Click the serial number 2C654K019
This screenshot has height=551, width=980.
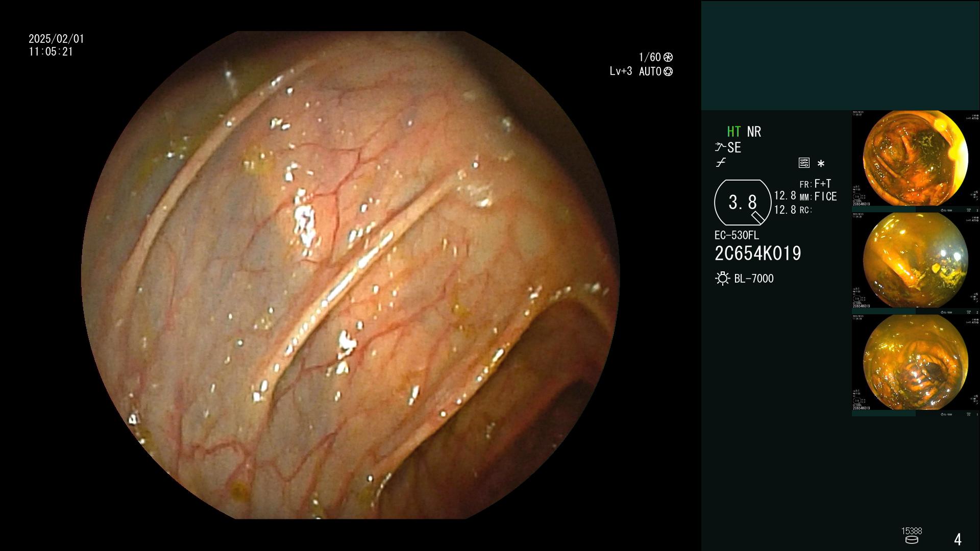click(758, 254)
